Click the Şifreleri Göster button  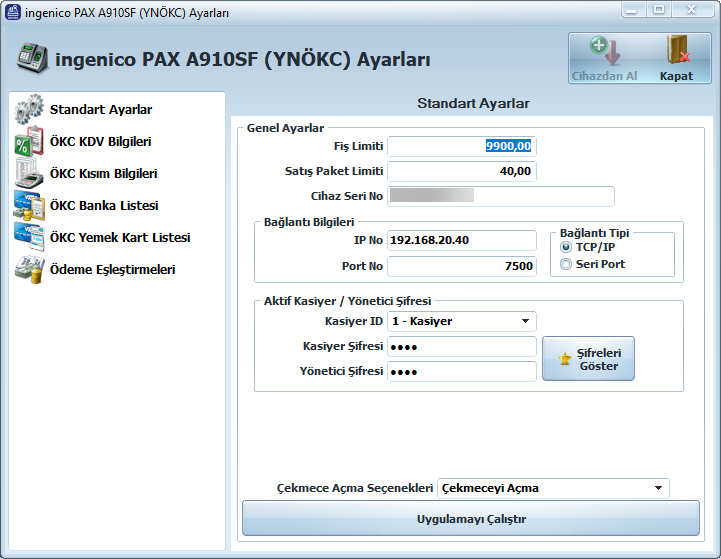point(588,358)
